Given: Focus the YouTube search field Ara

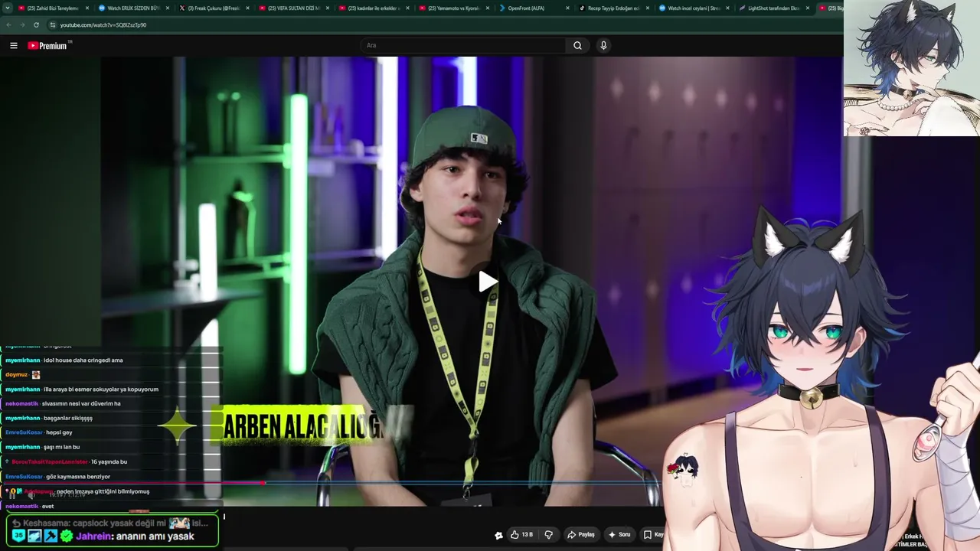Looking at the screenshot, I should [x=463, y=46].
